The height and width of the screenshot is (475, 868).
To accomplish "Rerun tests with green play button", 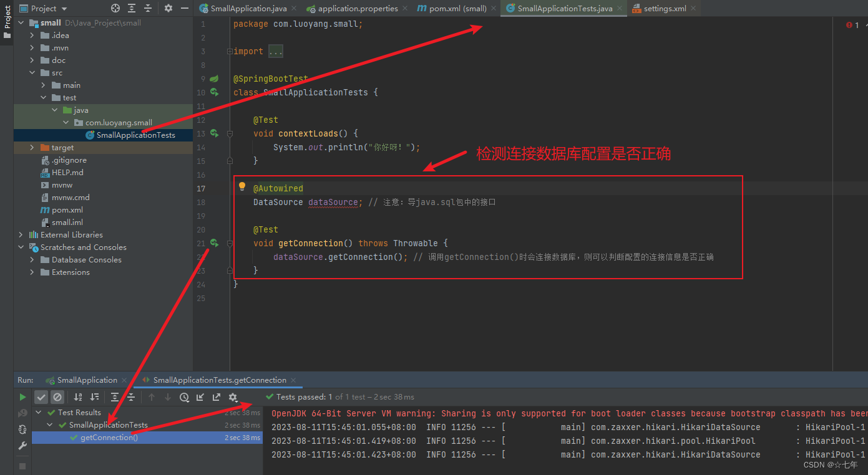I will (x=22, y=397).
